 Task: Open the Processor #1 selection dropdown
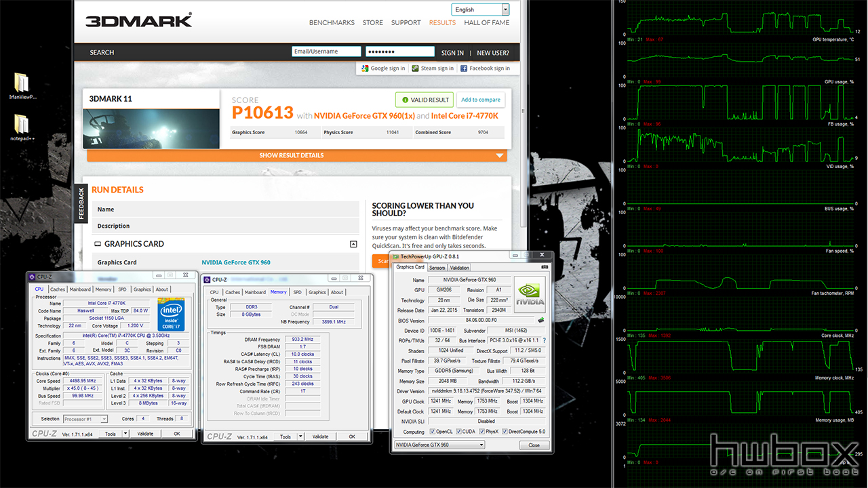[85, 419]
